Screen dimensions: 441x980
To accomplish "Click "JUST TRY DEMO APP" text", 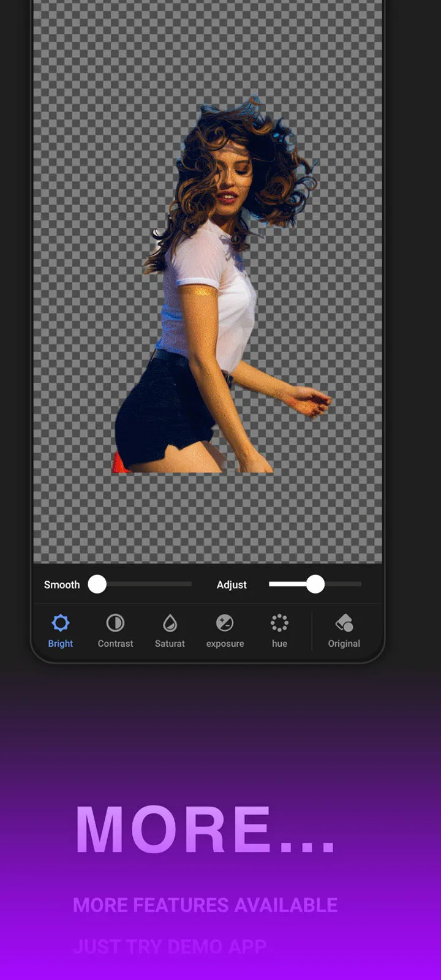I will 170,947.
